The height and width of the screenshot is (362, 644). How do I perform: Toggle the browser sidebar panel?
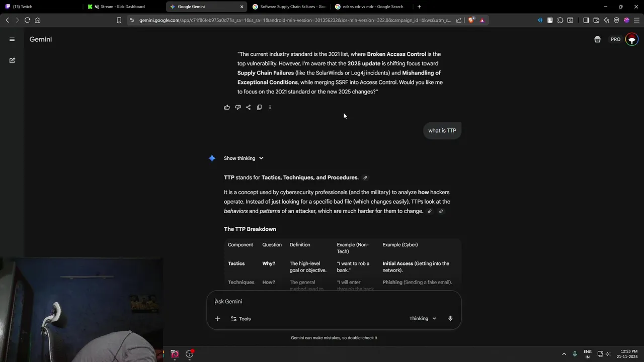(586, 20)
